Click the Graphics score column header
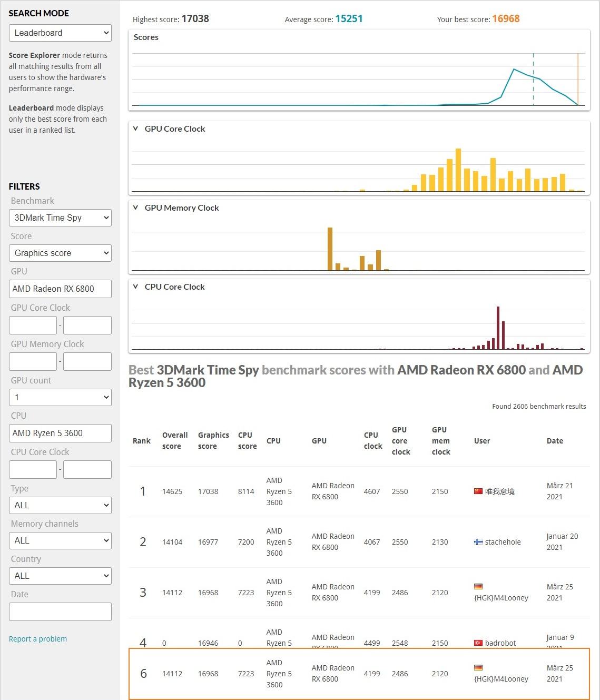The width and height of the screenshot is (600, 700). (x=213, y=441)
